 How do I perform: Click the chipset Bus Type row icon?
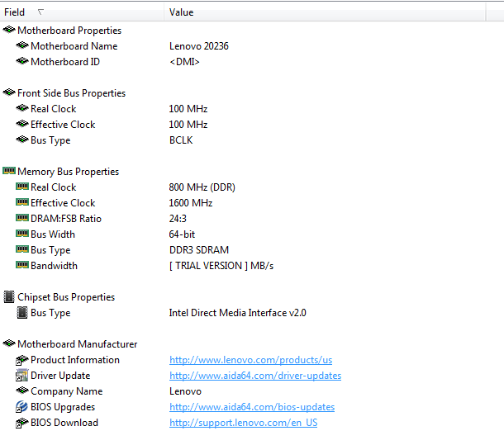tap(22, 313)
